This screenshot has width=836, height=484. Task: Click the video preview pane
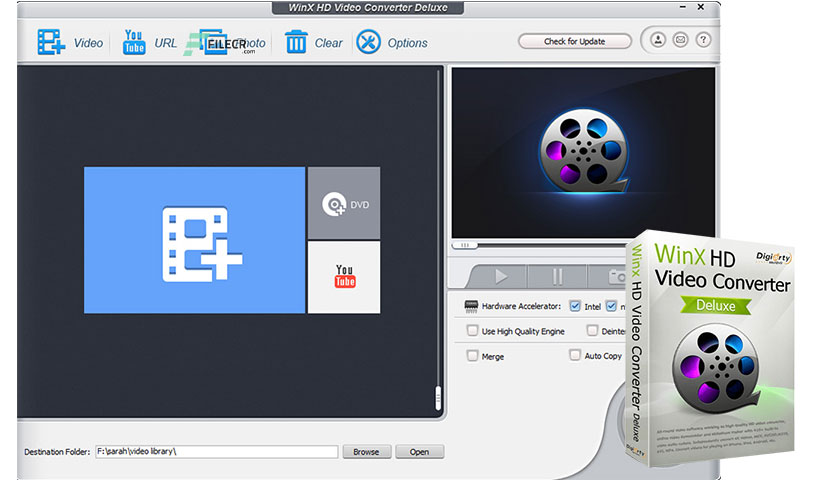point(583,152)
